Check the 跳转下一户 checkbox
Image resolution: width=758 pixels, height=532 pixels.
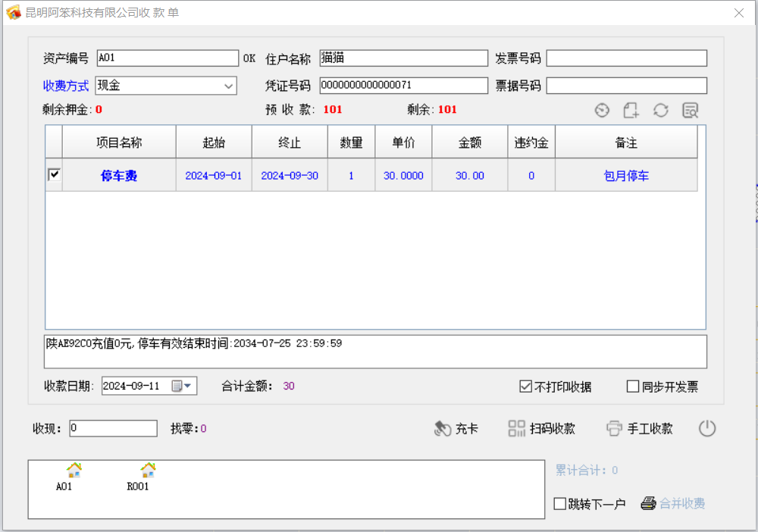coord(561,502)
